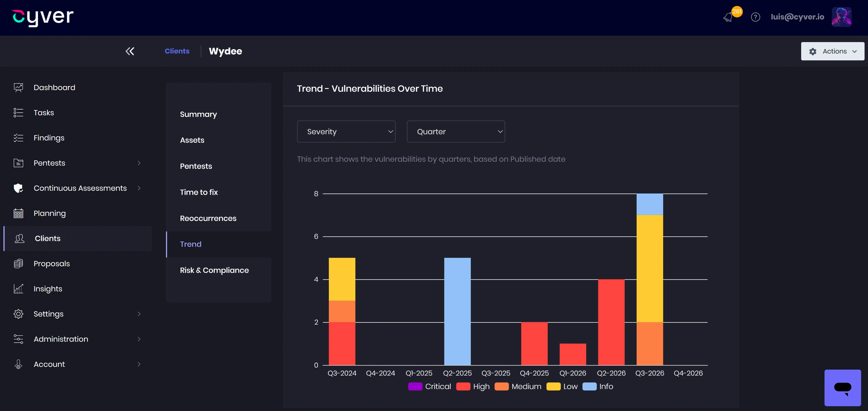
Task: Click the Continuous Assessments shield icon
Action: pos(18,188)
